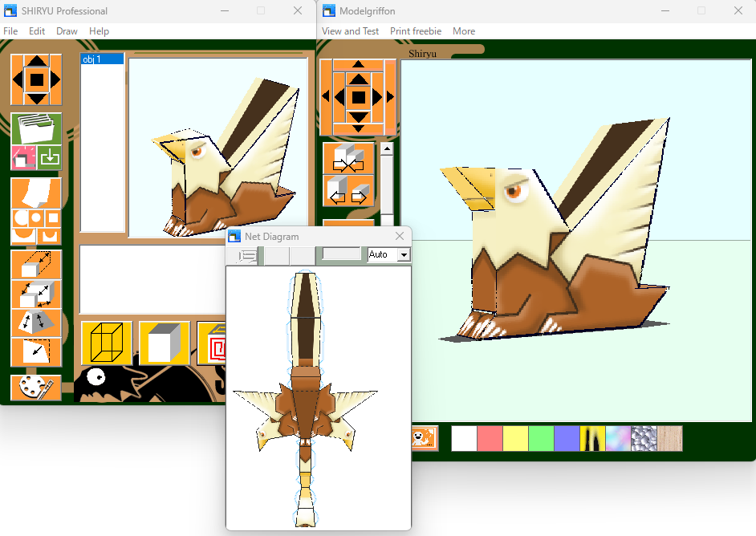Viewport: 756px width, 536px height.
Task: Click the outer up arrow in Modelgriffon pad
Action: [x=358, y=63]
